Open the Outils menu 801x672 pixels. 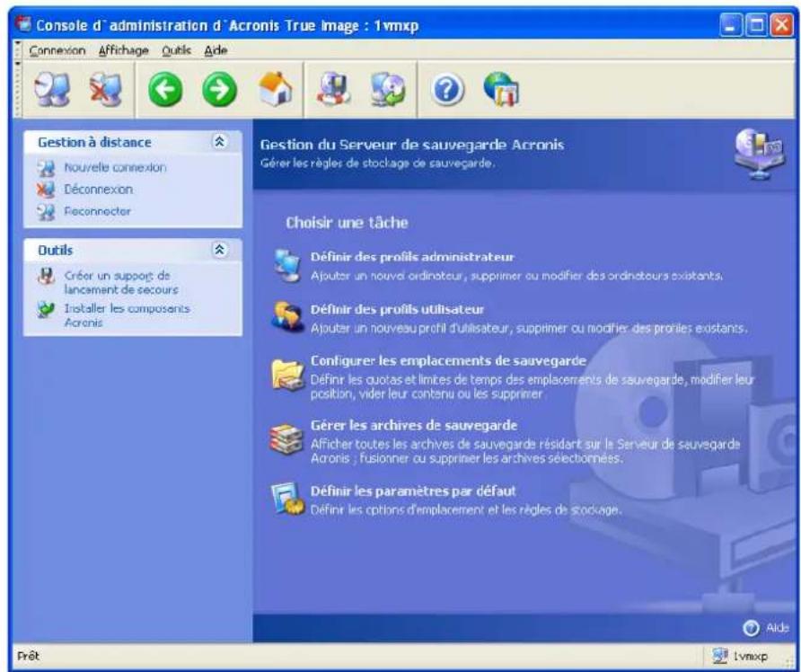176,50
